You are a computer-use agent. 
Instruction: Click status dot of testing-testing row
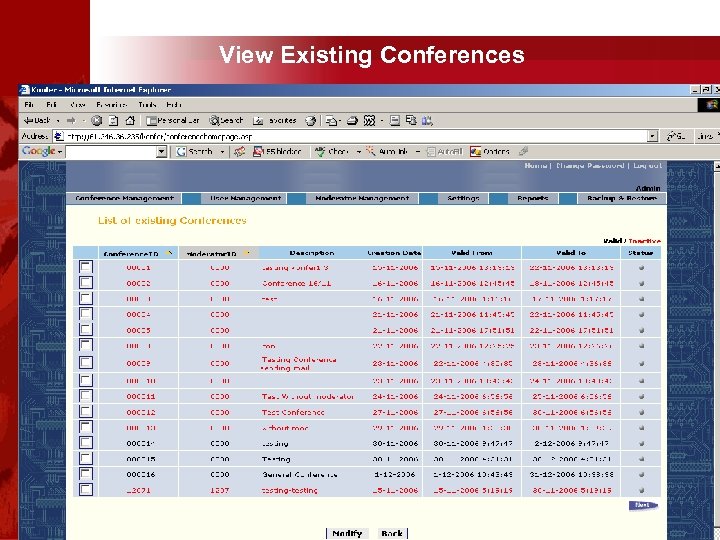click(641, 490)
